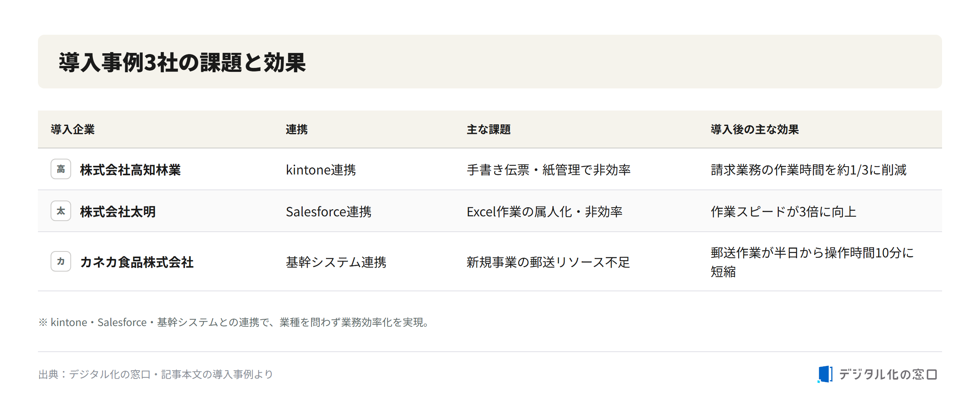Click the カ badge icon for カネカ食品株式会社
The width and height of the screenshot is (980, 420).
click(61, 261)
